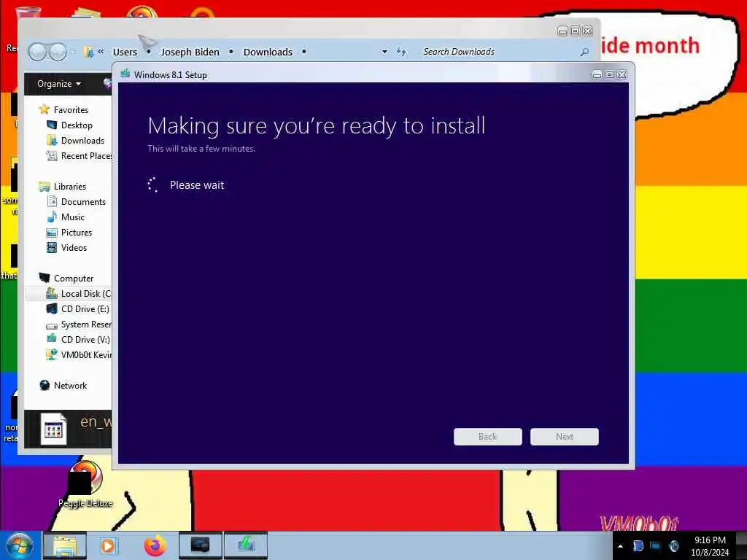
Task: Click the volume tray icon
Action: (x=673, y=546)
